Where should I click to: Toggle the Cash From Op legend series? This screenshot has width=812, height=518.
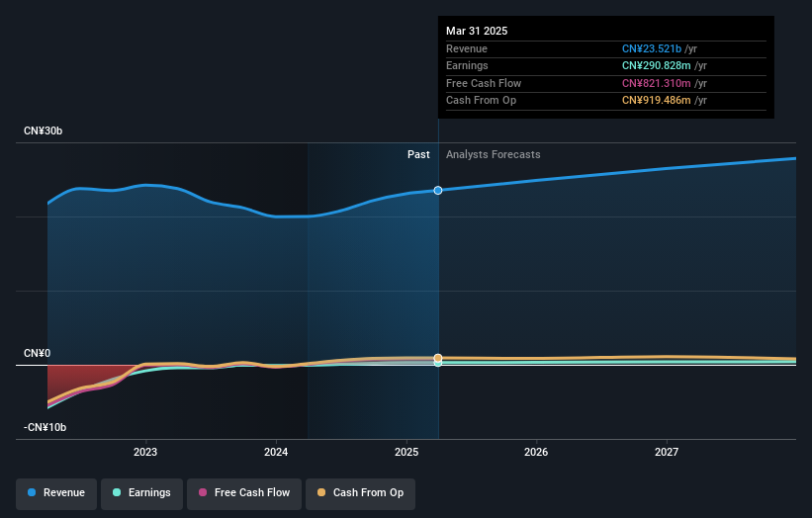pos(360,492)
